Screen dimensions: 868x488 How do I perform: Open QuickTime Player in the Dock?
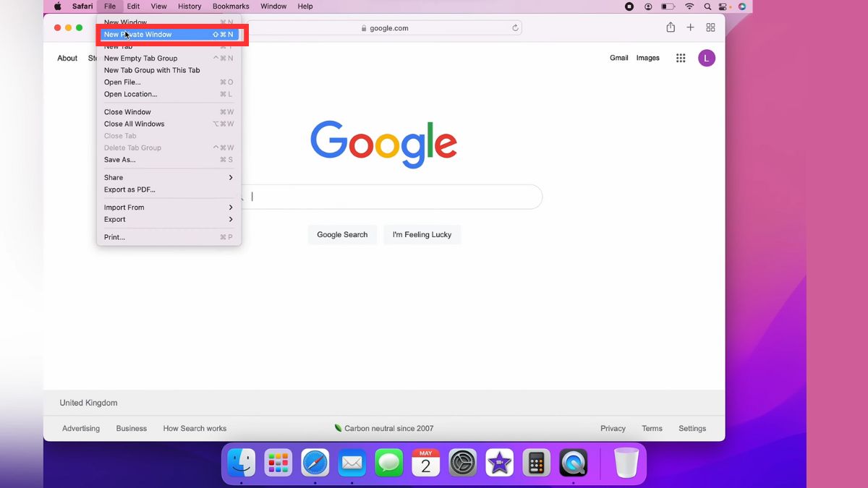click(574, 463)
